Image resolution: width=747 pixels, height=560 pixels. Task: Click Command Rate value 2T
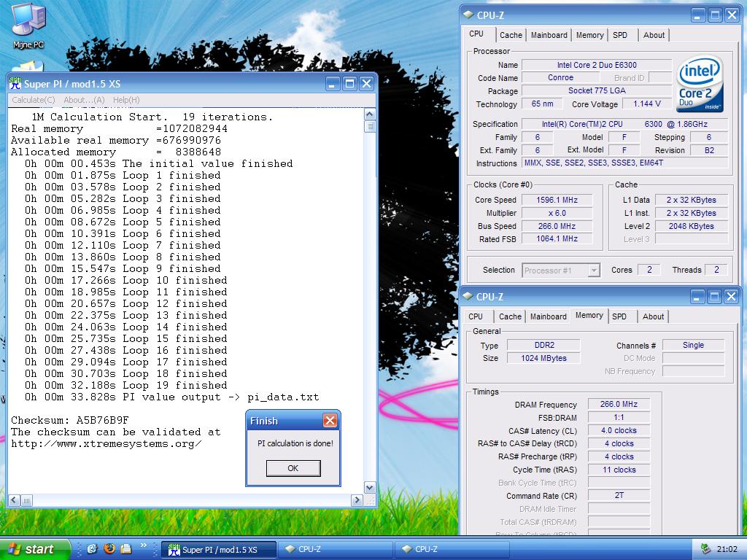619,495
